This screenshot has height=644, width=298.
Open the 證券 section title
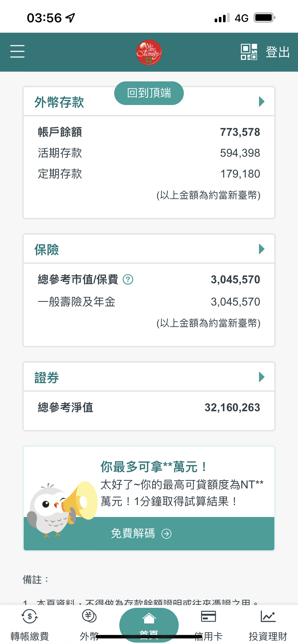[47, 377]
